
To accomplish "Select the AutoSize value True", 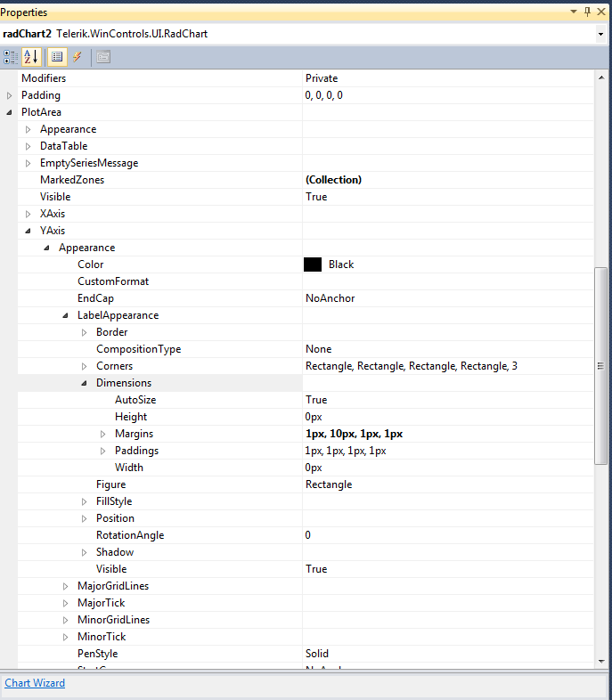I will click(x=316, y=400).
